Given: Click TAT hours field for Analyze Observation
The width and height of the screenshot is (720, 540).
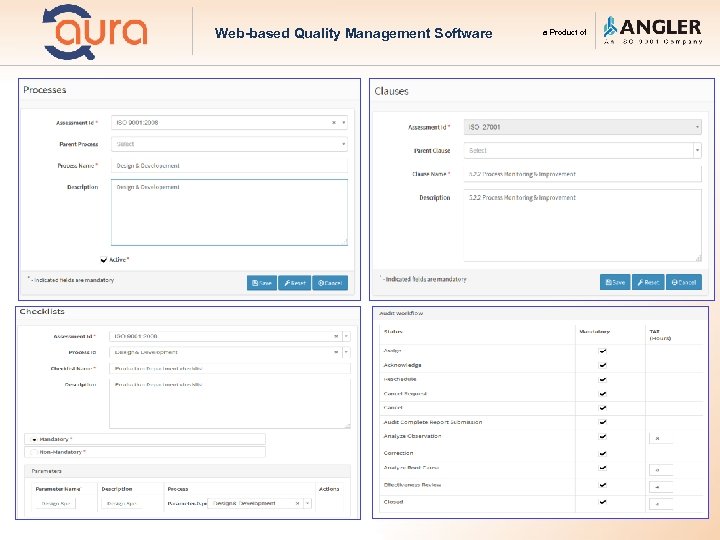Looking at the screenshot, I should click(661, 439).
